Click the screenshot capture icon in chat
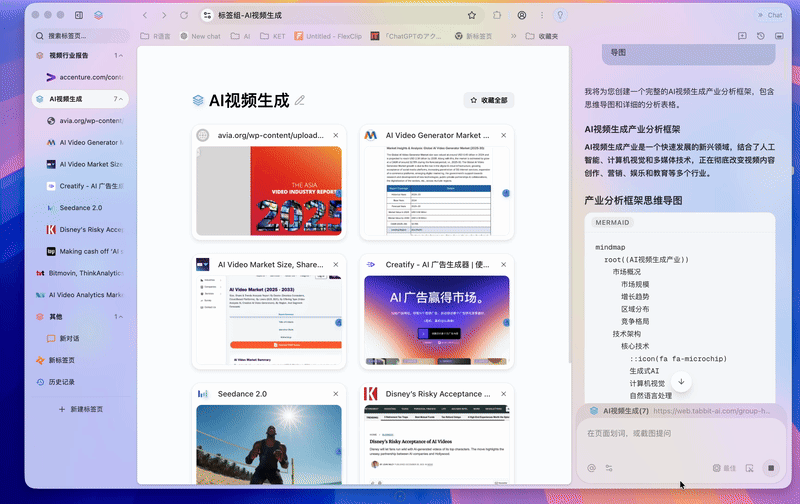 click(749, 468)
